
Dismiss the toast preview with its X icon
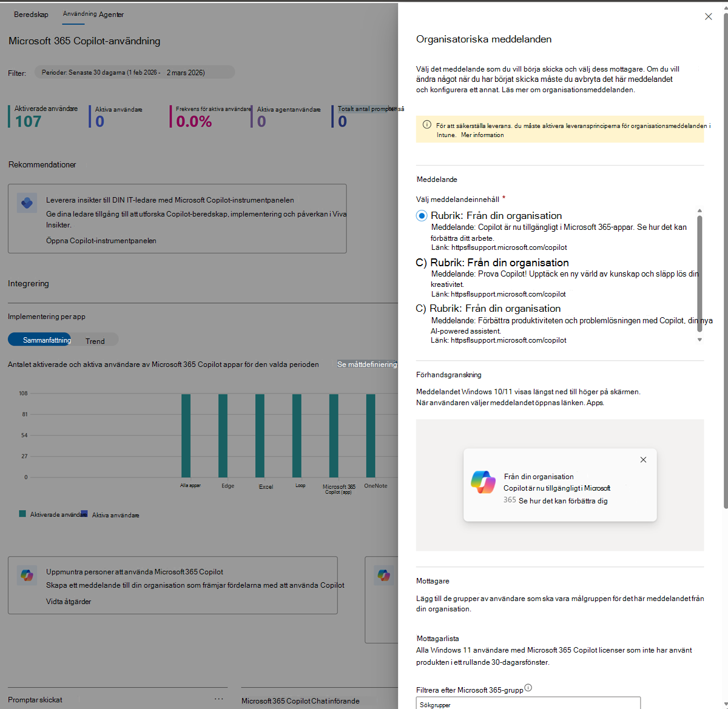pyautogui.click(x=643, y=460)
